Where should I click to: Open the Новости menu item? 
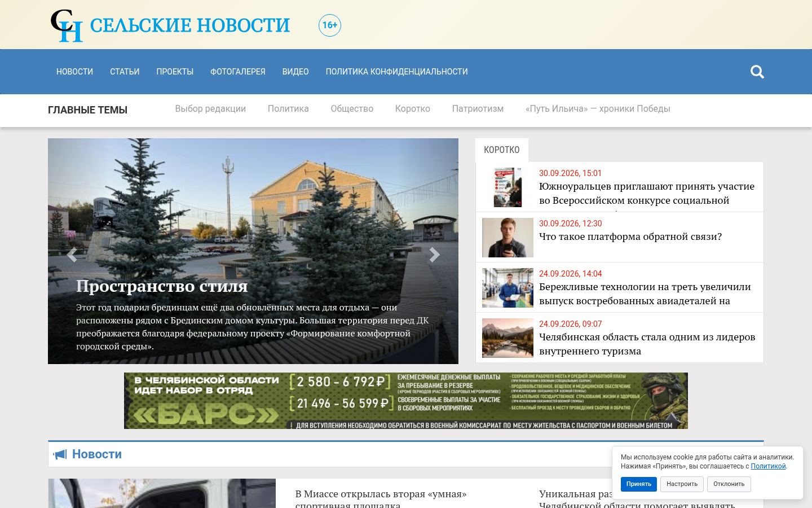coord(74,72)
